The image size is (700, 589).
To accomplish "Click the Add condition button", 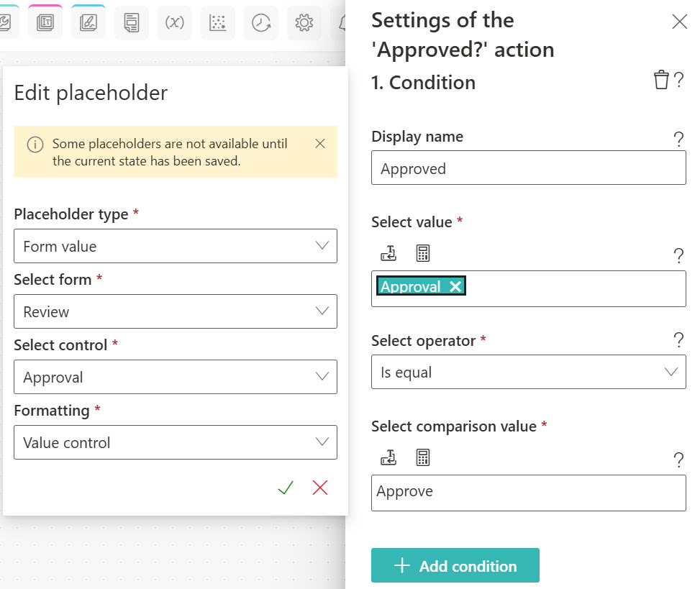I will (x=455, y=566).
